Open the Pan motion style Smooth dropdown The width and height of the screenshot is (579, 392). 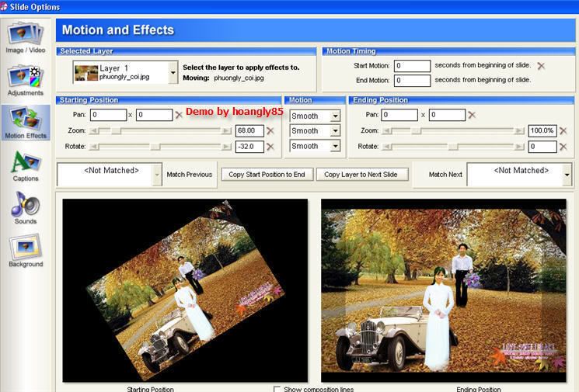coord(335,116)
